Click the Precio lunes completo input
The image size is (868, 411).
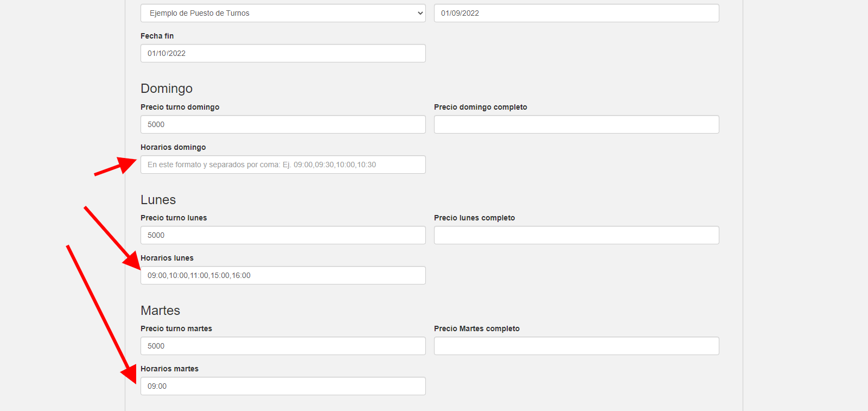[x=576, y=235]
